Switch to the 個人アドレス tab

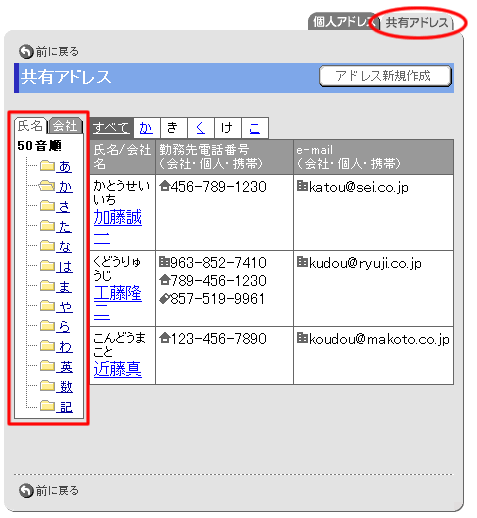click(x=342, y=22)
